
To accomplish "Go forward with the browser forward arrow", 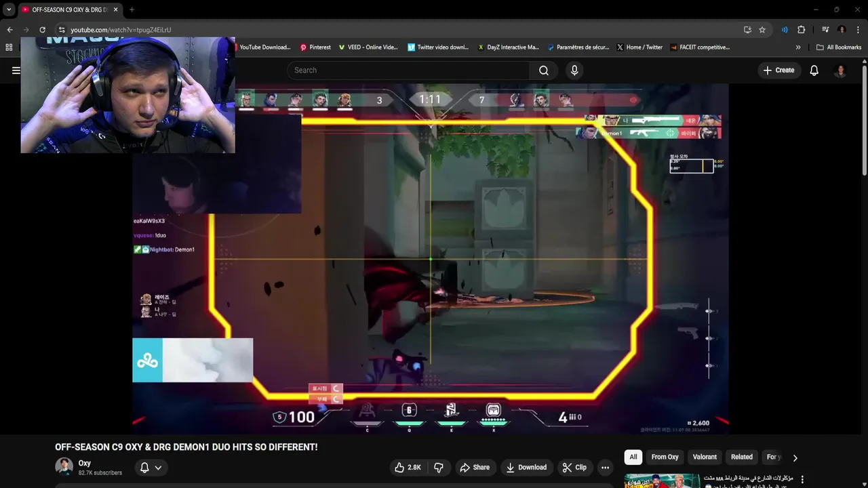I will [26, 30].
